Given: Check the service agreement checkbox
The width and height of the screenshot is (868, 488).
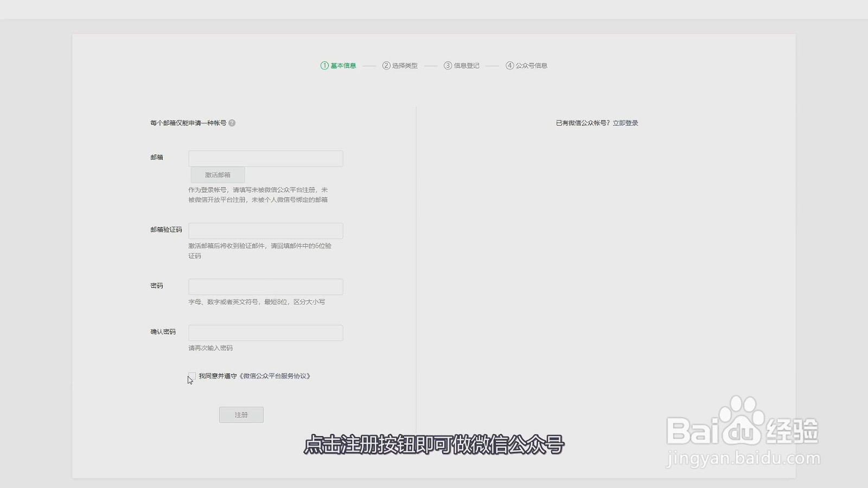Looking at the screenshot, I should click(192, 376).
